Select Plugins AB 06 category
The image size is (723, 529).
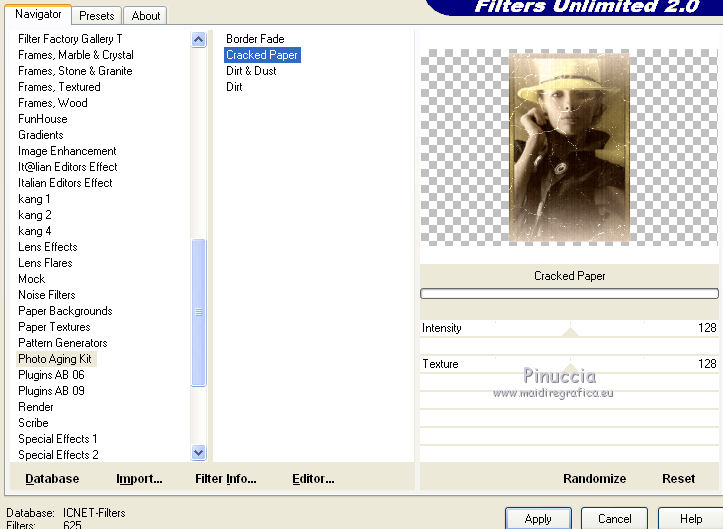pyautogui.click(x=51, y=374)
